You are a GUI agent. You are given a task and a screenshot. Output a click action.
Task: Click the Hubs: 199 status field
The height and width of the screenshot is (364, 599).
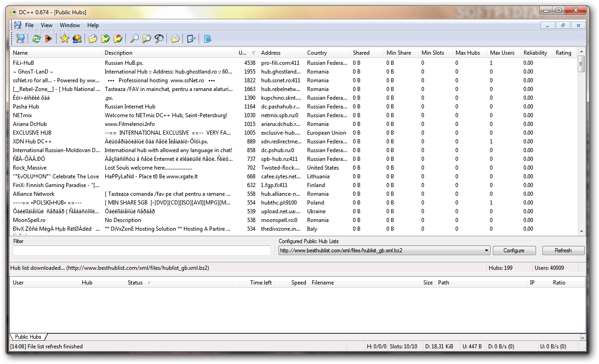pyautogui.click(x=509, y=267)
